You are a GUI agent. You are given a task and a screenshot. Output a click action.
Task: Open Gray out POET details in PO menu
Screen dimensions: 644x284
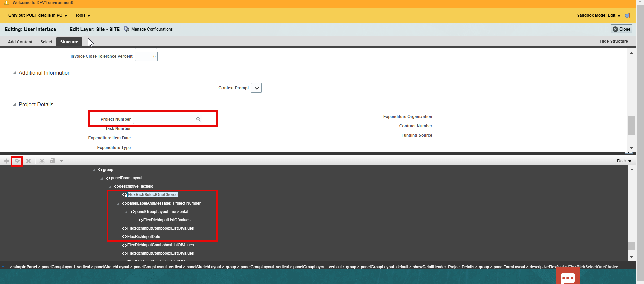tap(38, 15)
